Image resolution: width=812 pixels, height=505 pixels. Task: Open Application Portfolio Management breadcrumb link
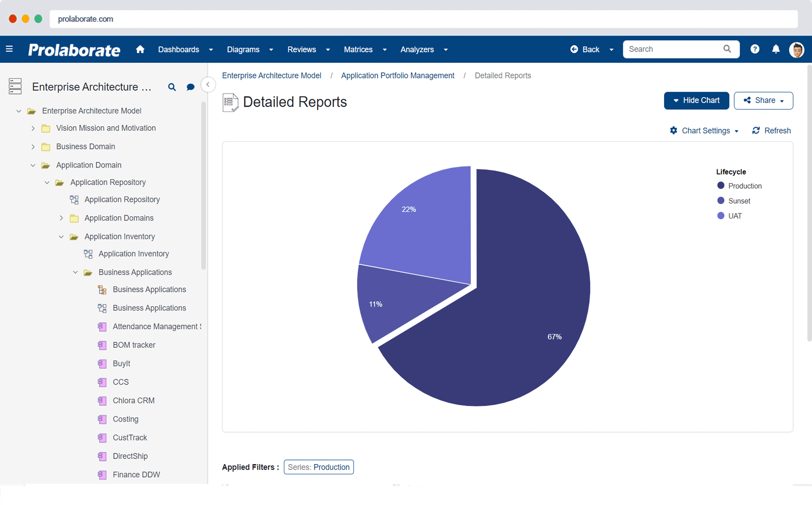(398, 75)
